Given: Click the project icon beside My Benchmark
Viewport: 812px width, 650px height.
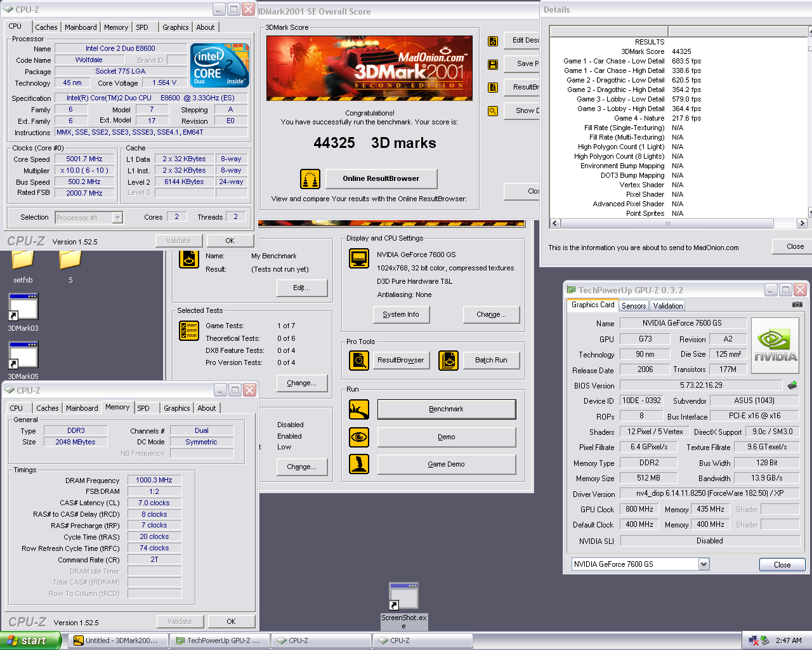Looking at the screenshot, I should pos(189,258).
